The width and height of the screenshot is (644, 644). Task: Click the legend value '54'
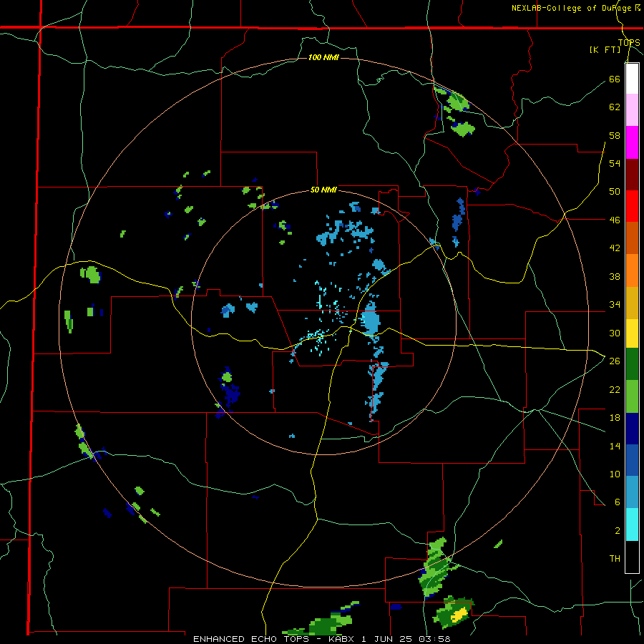(615, 163)
